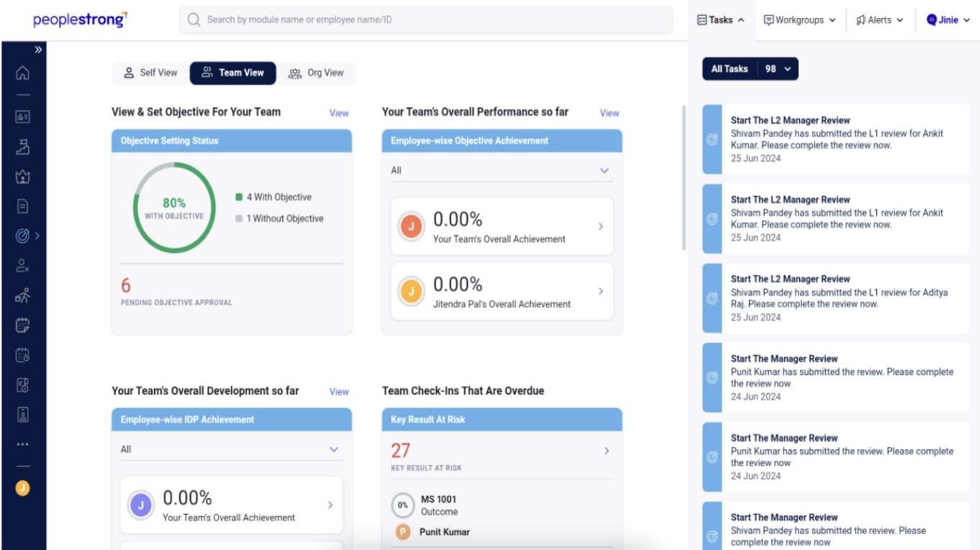Expand the sidebar with double-chevron icon
This screenshot has width=980, height=550.
point(38,50)
